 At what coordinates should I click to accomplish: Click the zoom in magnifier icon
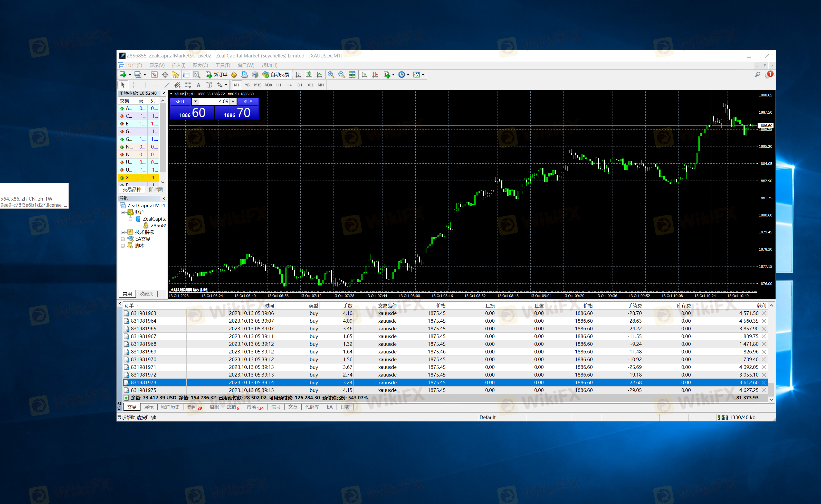point(331,75)
